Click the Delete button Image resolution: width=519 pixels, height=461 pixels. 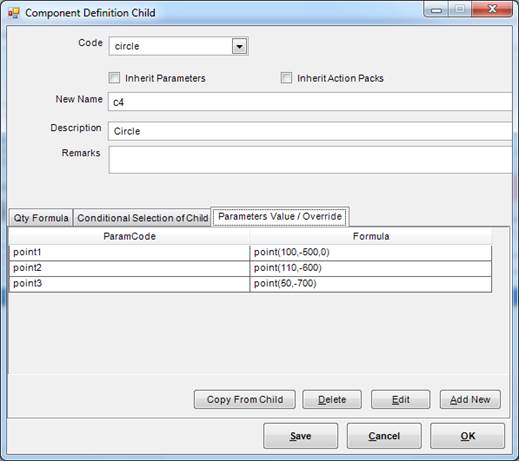[x=332, y=399]
